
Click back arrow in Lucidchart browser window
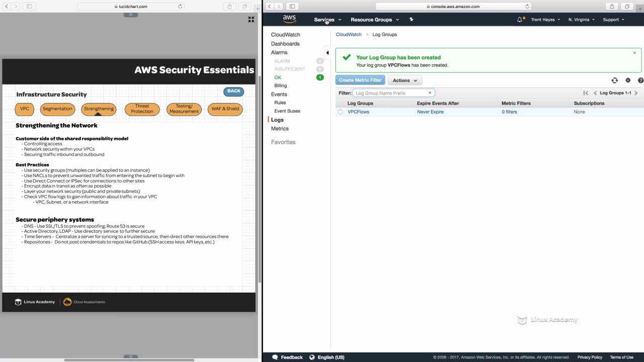(6, 7)
